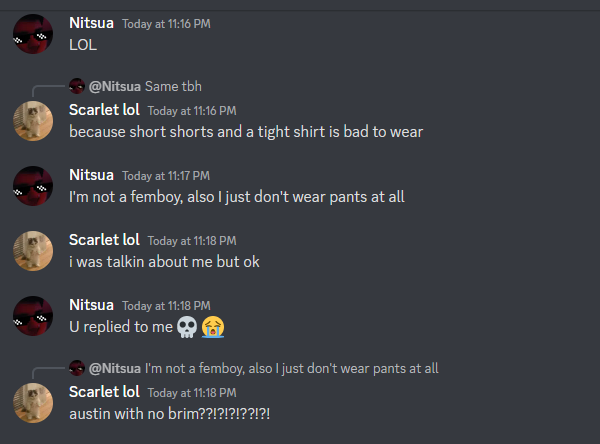The width and height of the screenshot is (600, 444).
Task: Open the Nitsua username above "LOL"
Action: tap(91, 22)
